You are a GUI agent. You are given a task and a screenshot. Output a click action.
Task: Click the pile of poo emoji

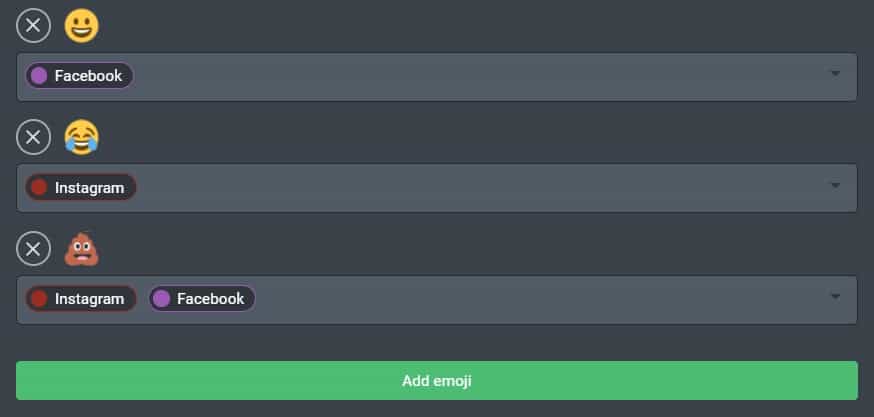coord(81,249)
